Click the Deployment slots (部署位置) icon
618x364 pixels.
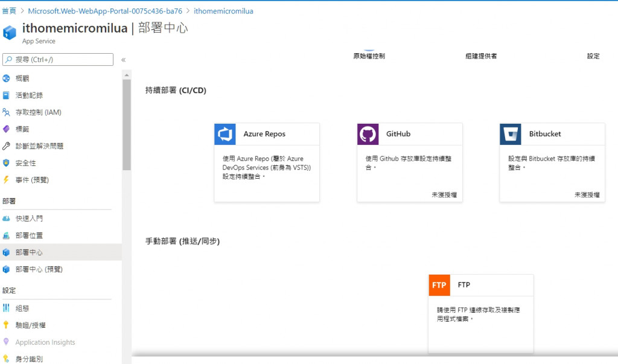[x=6, y=235]
